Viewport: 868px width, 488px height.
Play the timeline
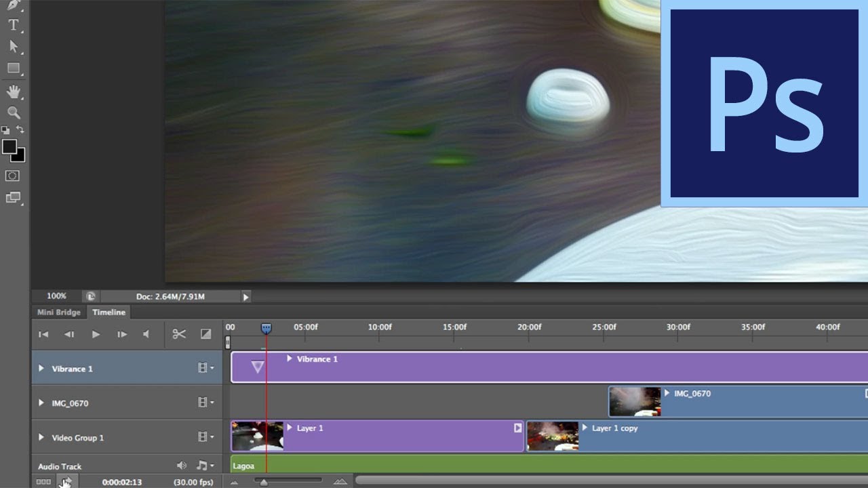(x=96, y=334)
